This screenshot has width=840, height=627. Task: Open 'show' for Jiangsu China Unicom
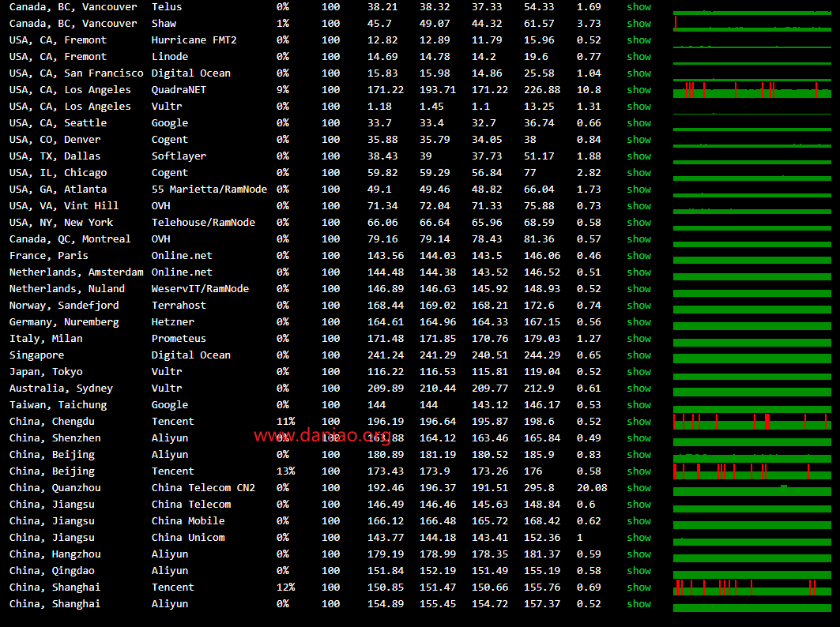tap(638, 538)
